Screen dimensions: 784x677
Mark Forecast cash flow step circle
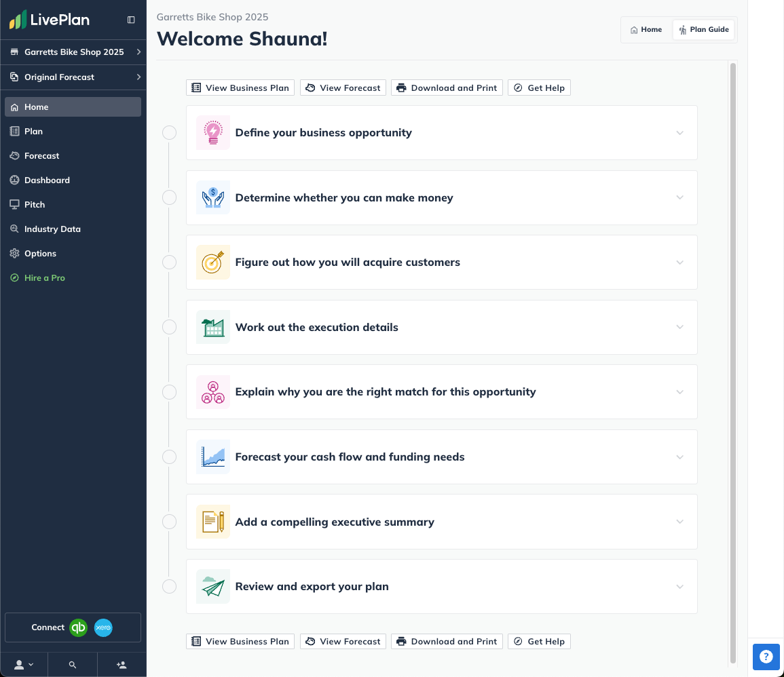point(170,457)
